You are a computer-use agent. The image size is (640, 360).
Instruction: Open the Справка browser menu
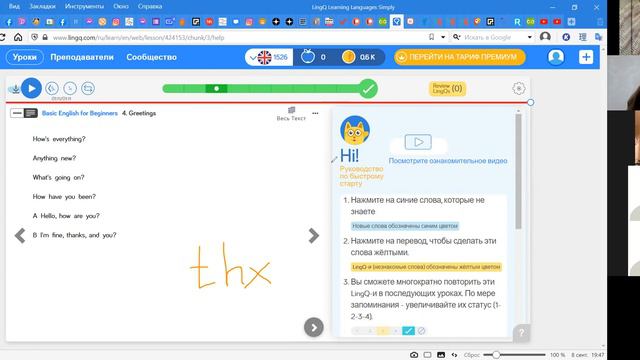[x=150, y=7]
